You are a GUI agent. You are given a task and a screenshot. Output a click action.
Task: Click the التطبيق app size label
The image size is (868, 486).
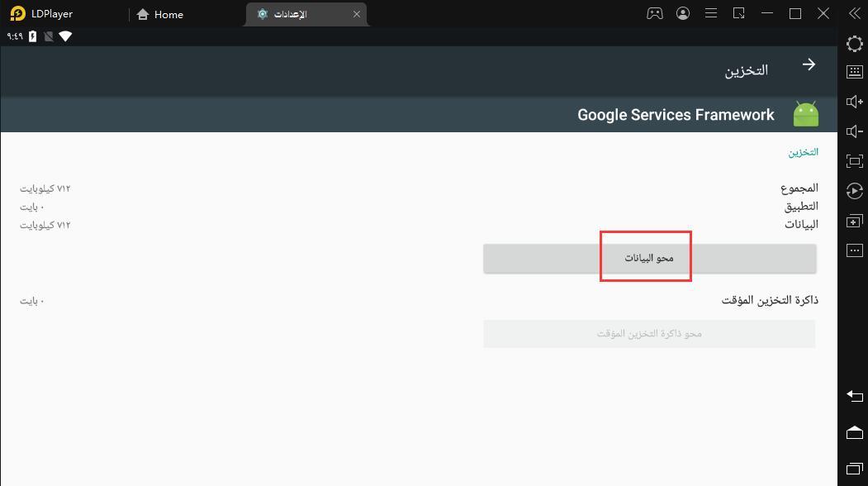[x=801, y=207]
